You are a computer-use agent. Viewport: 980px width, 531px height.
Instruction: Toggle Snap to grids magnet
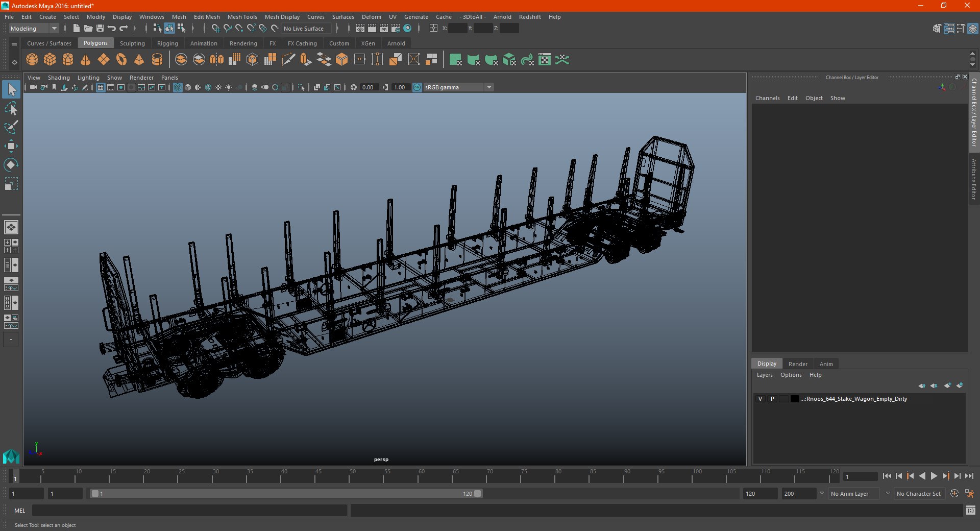pos(215,29)
